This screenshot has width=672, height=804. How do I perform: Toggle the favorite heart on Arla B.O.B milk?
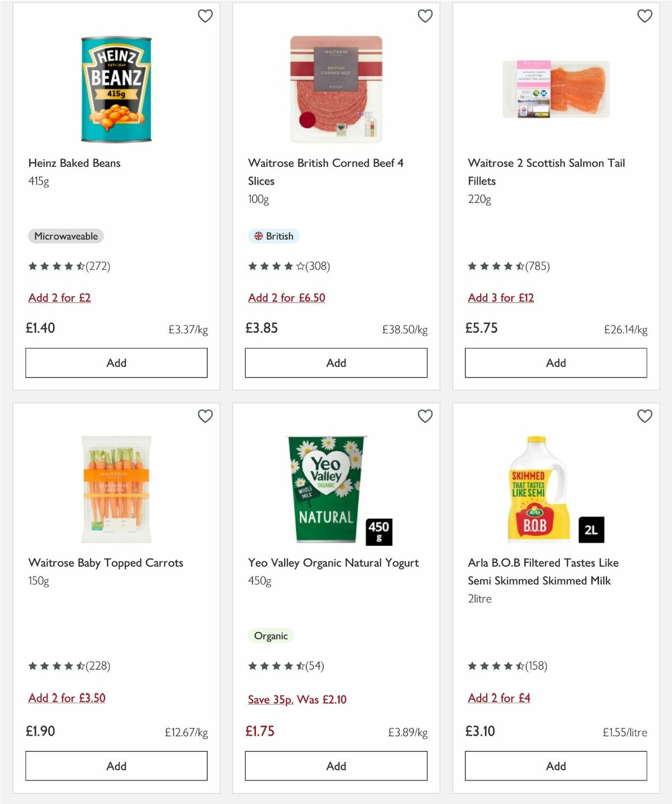645,416
